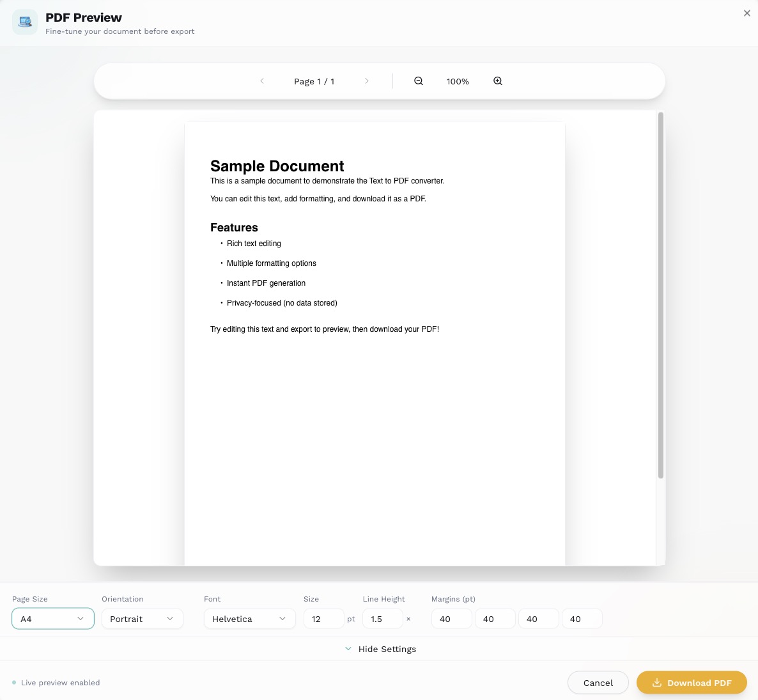Go to the next page arrow
The image size is (758, 700).
(366, 81)
